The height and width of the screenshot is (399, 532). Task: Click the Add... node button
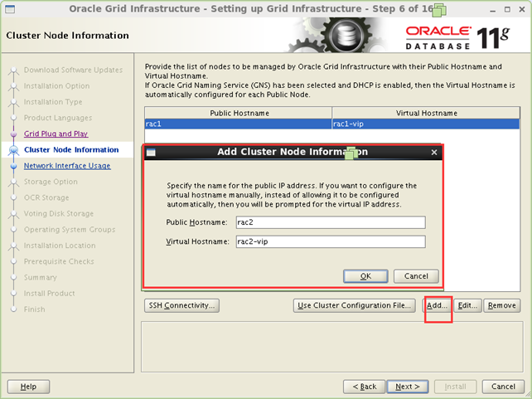coord(437,305)
